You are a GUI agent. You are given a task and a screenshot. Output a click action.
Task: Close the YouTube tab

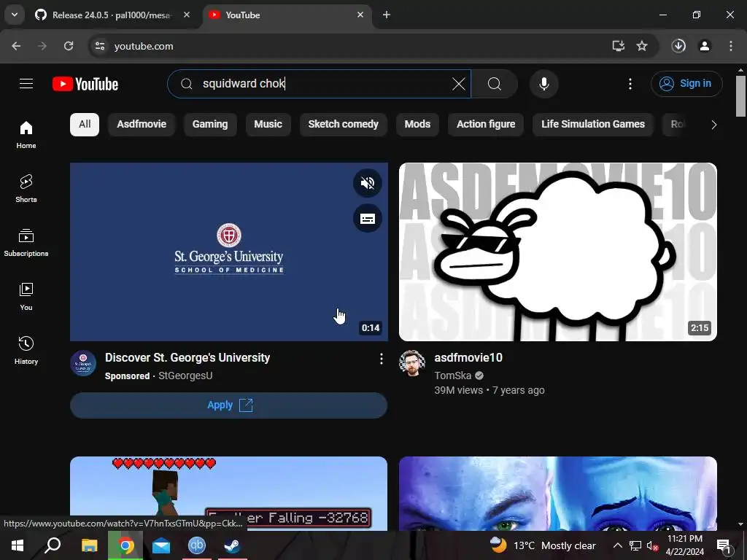coord(360,15)
